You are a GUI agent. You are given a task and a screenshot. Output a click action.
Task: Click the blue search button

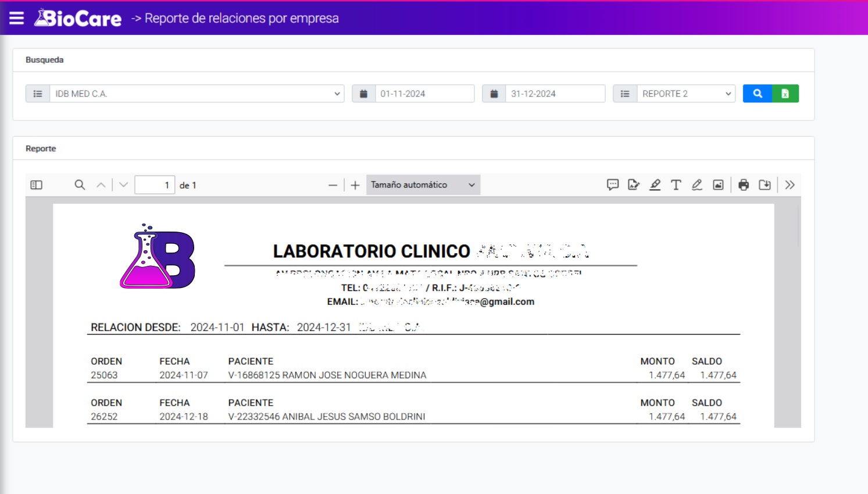click(x=757, y=94)
